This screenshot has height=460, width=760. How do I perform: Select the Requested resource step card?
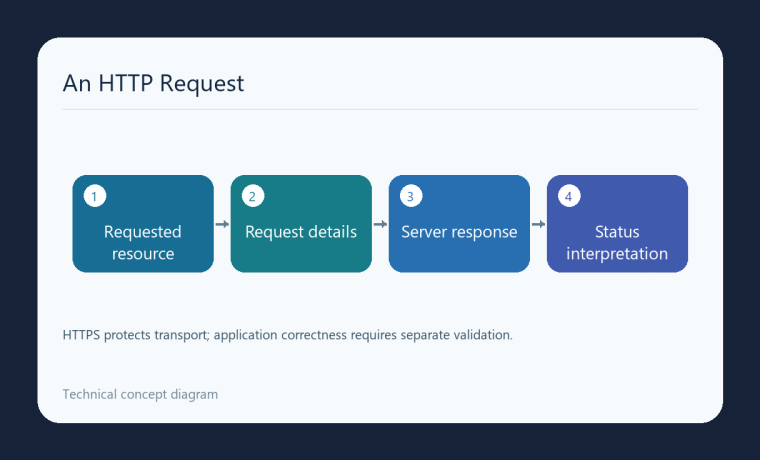143,223
